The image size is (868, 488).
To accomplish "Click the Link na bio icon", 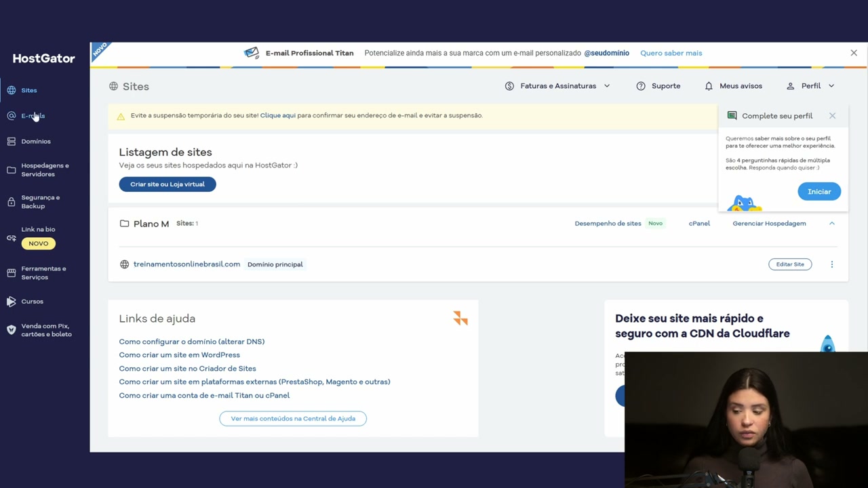I will coord(12,238).
